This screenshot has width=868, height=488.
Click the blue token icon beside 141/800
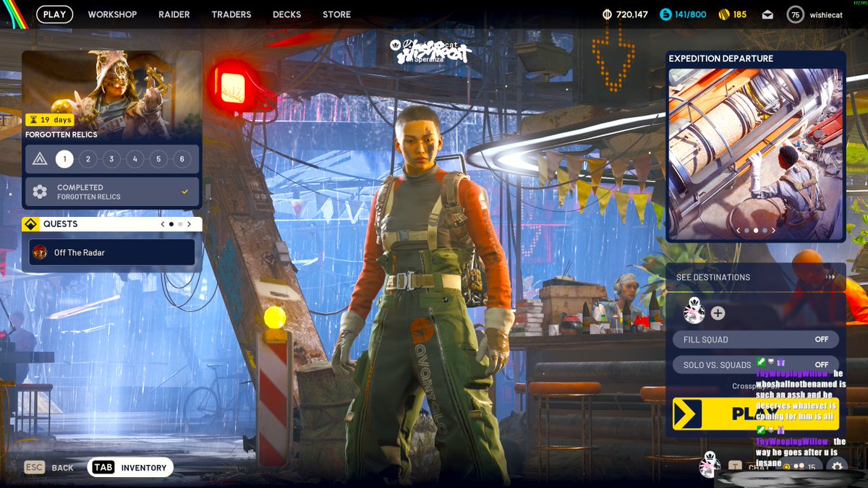[x=665, y=14]
